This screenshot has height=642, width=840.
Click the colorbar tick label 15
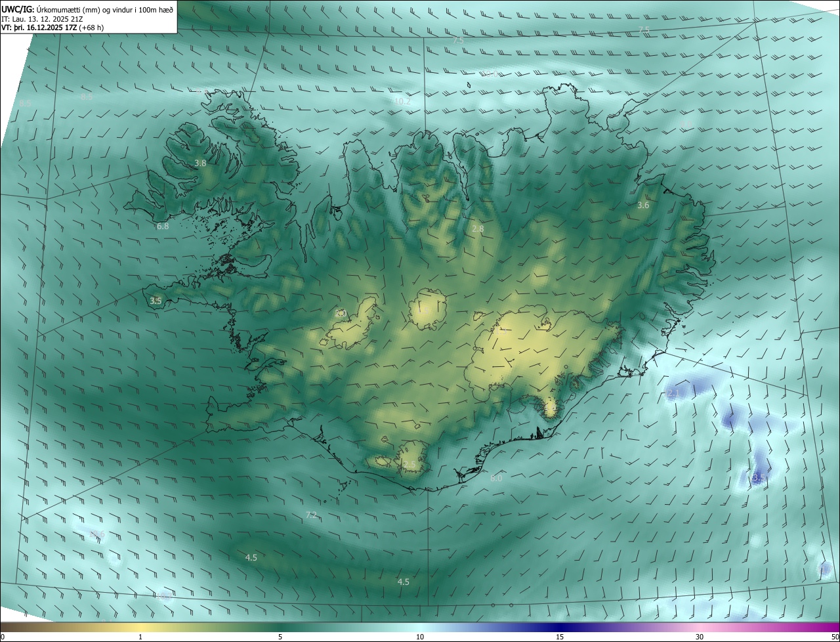tap(560, 637)
